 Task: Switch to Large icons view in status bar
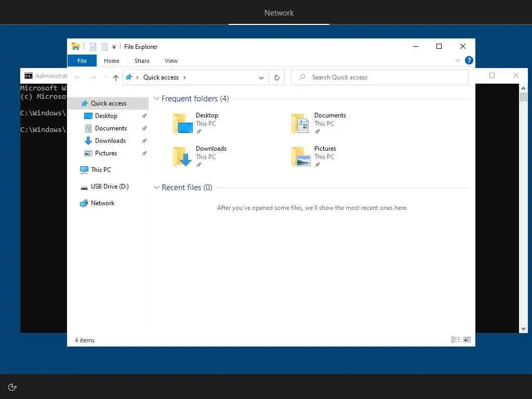point(467,340)
